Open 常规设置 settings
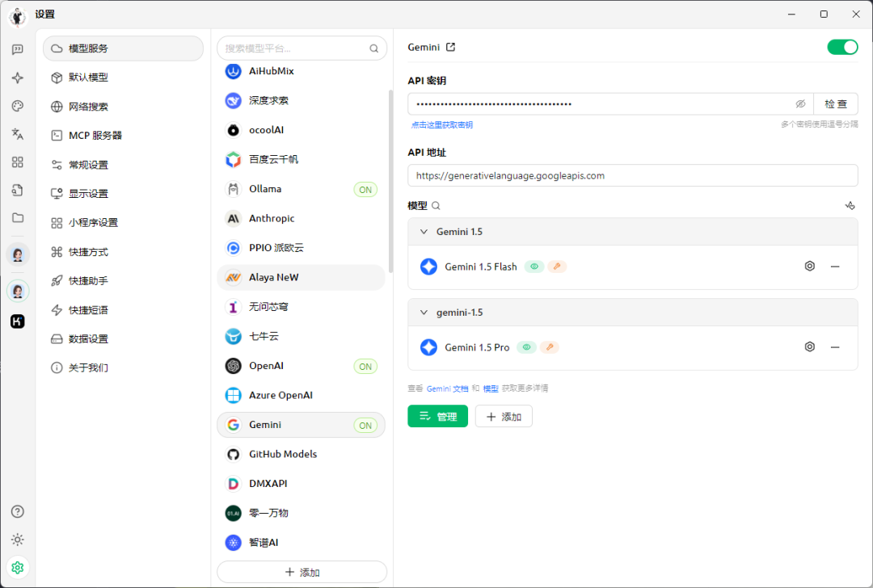The height and width of the screenshot is (588, 873). click(123, 165)
